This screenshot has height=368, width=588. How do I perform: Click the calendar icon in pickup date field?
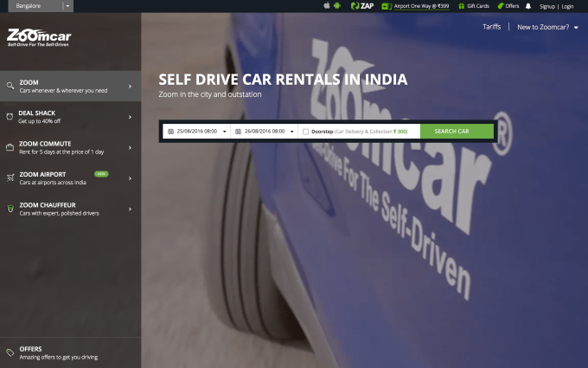170,132
